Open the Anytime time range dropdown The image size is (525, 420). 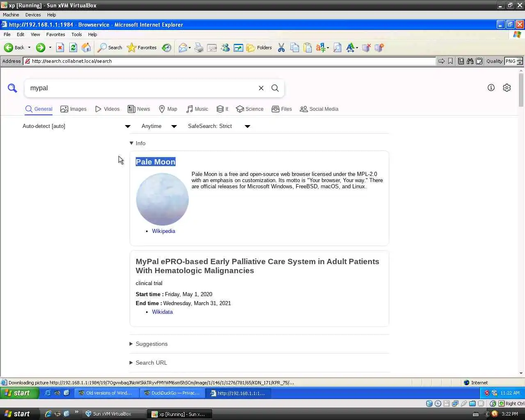(159, 126)
